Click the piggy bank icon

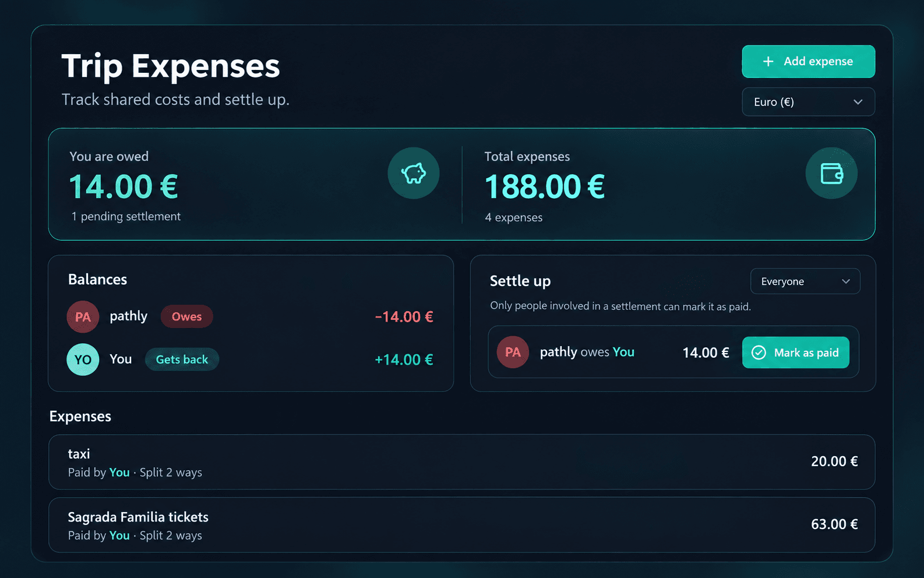pyautogui.click(x=414, y=173)
